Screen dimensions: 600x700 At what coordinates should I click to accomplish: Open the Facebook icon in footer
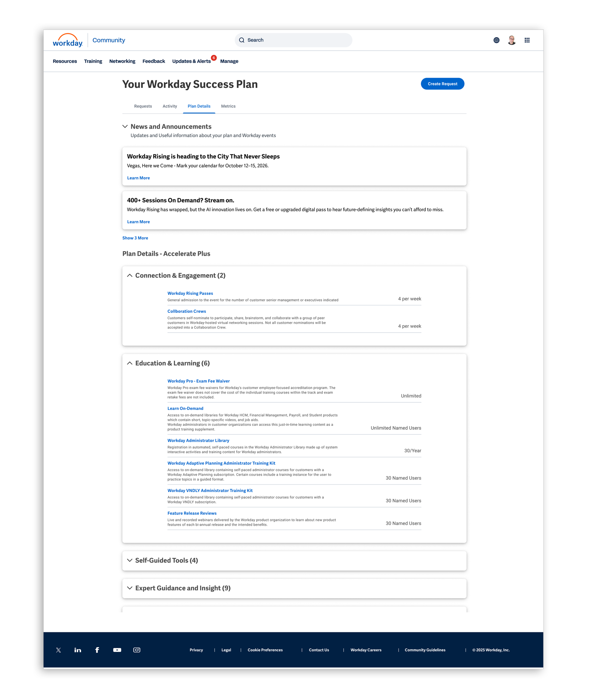97,650
